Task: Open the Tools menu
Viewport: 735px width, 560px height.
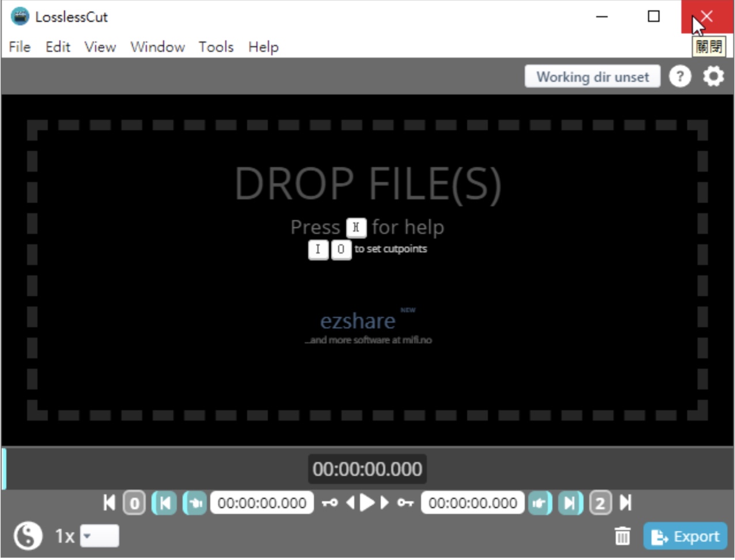Action: [x=216, y=47]
